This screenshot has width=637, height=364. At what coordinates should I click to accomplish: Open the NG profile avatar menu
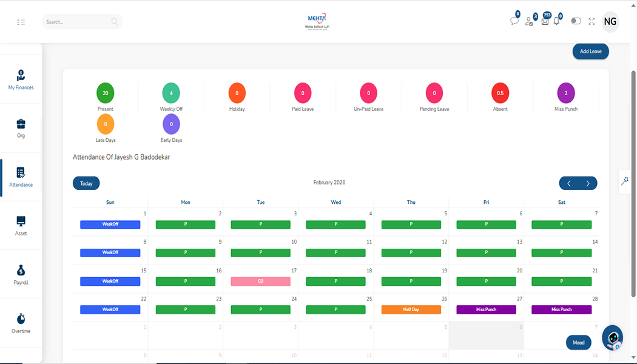pos(610,22)
